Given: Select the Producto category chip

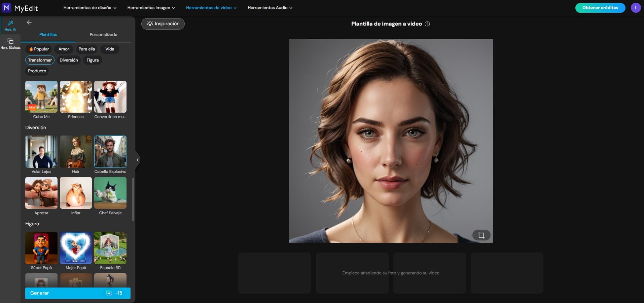Looking at the screenshot, I should (x=37, y=71).
